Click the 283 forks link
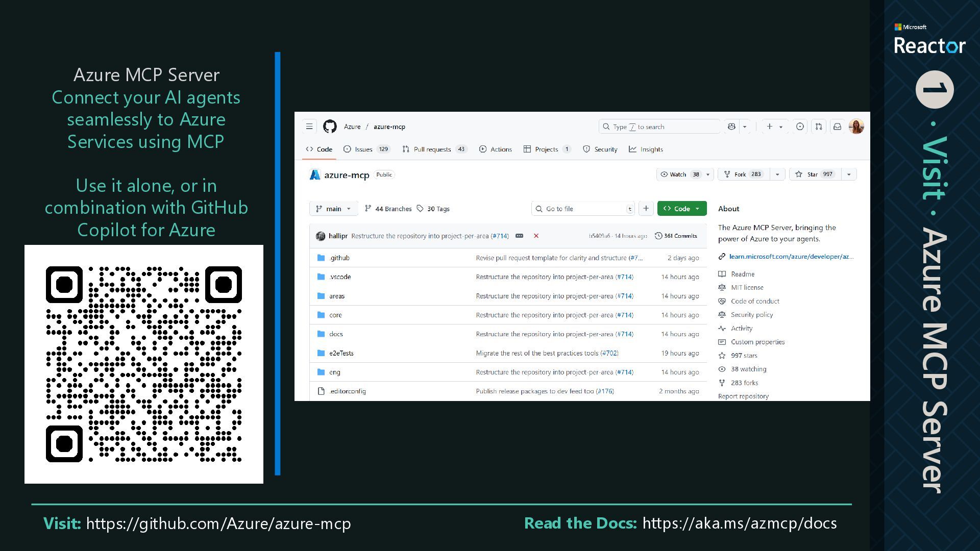Viewport: 980px width, 551px height. (744, 383)
